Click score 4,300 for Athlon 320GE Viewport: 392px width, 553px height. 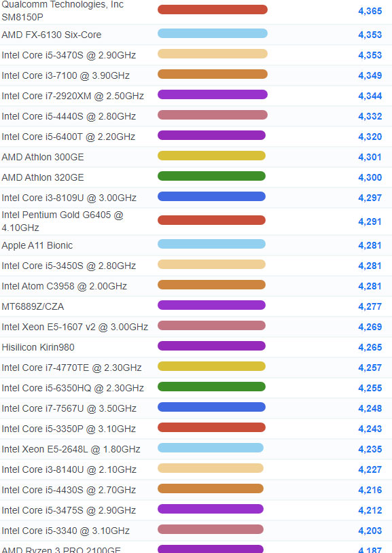(370, 177)
